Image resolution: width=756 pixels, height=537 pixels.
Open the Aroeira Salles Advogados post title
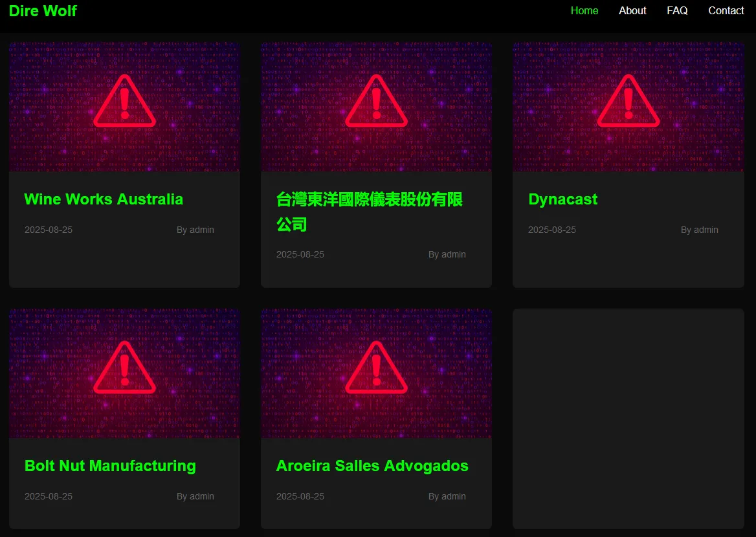click(x=372, y=466)
